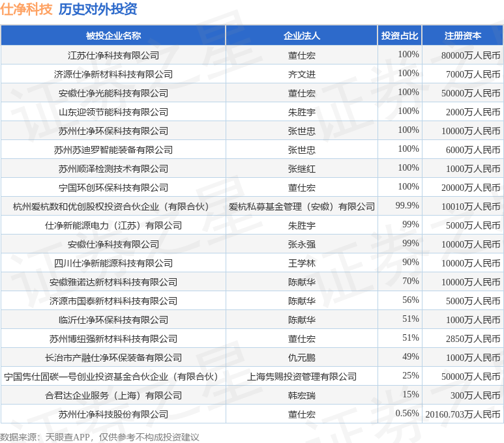The width and height of the screenshot is (504, 443).
Task: Click registered capital 80000万人民币
Action: pyautogui.click(x=471, y=55)
